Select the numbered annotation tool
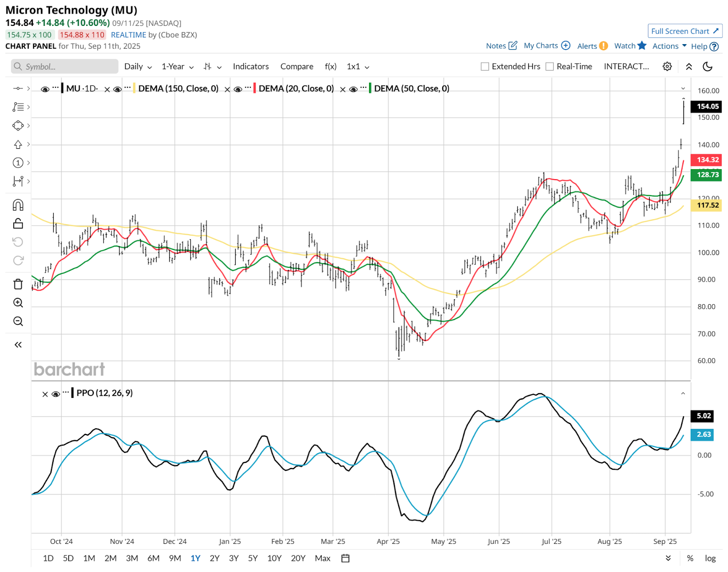The width and height of the screenshot is (728, 572). tap(18, 163)
